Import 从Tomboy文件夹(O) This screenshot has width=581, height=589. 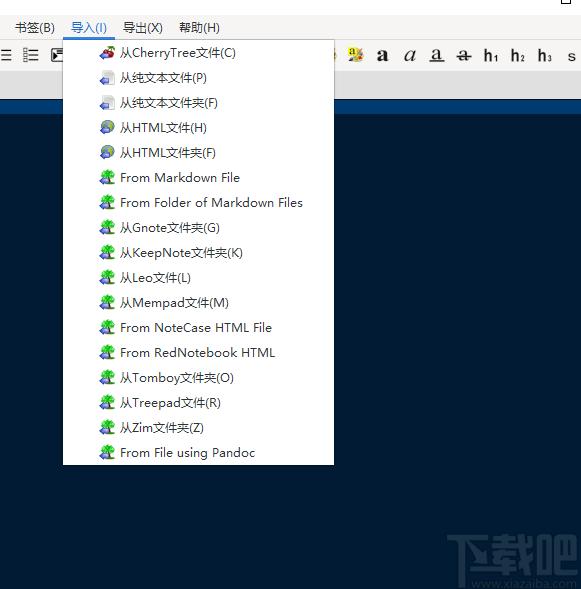[x=198, y=378]
